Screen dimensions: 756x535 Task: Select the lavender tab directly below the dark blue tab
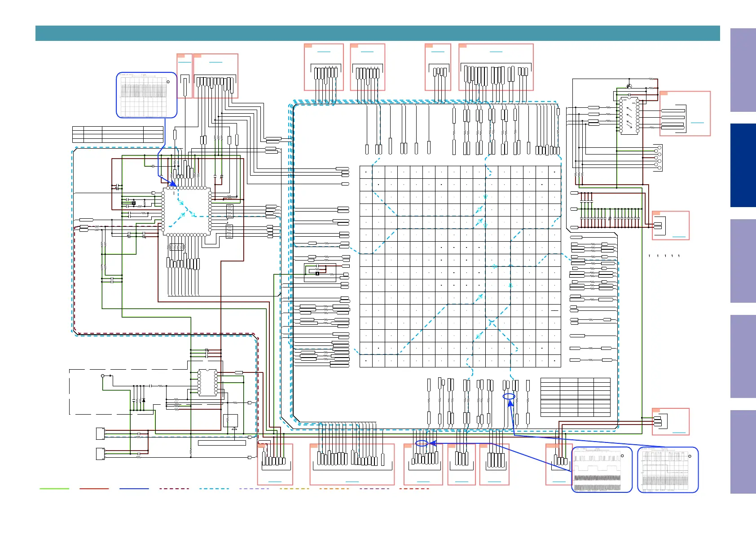743,261
